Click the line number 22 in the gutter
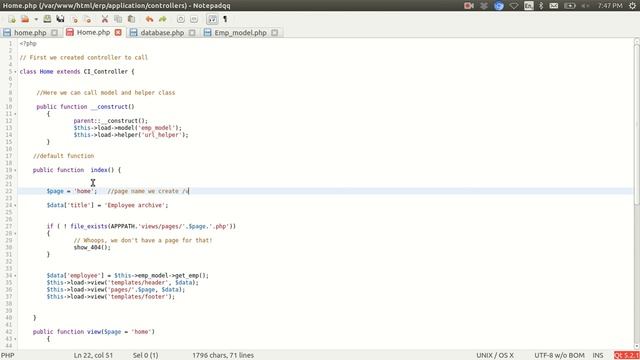 [x=9, y=191]
